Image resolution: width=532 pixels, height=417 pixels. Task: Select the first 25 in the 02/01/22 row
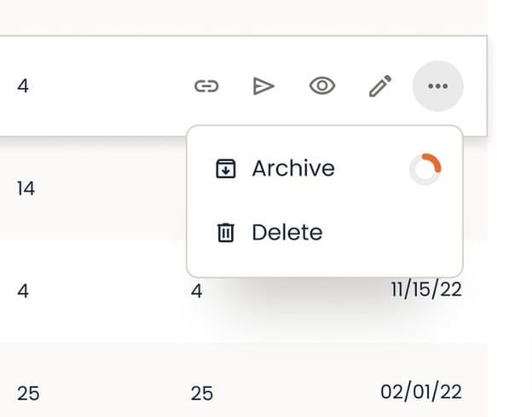[28, 394]
